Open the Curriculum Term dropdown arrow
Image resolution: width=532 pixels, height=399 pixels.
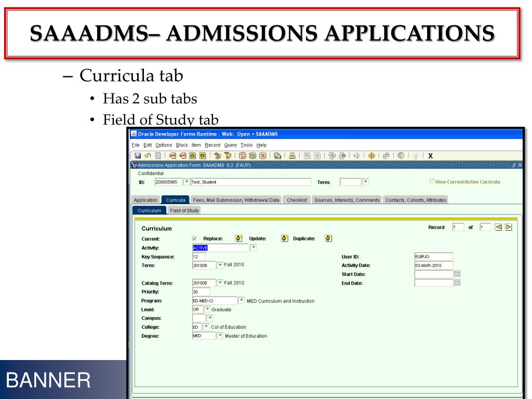[x=220, y=265]
